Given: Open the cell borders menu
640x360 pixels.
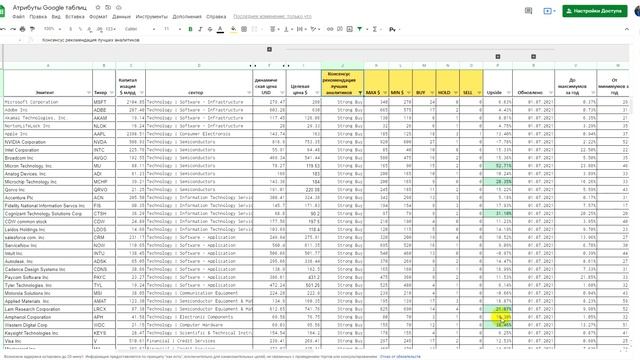Looking at the screenshot, I should [x=244, y=29].
